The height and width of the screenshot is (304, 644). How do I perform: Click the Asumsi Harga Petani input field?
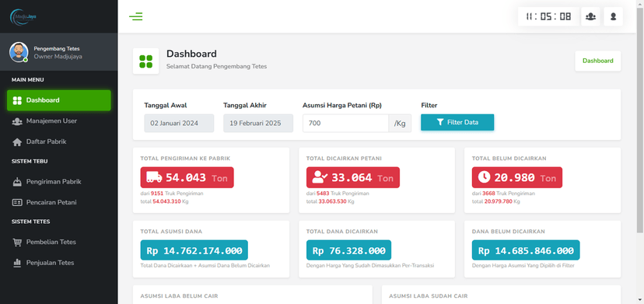[346, 124]
